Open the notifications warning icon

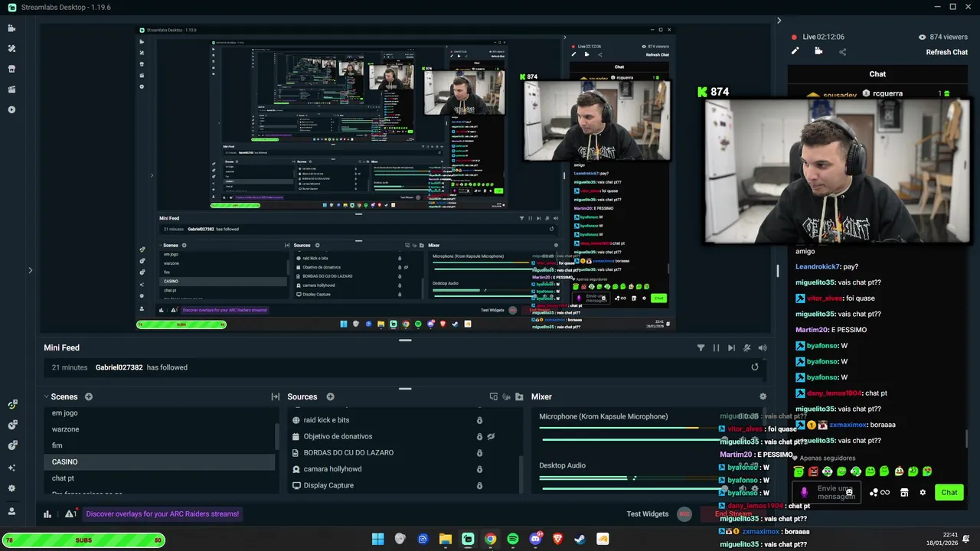70,514
